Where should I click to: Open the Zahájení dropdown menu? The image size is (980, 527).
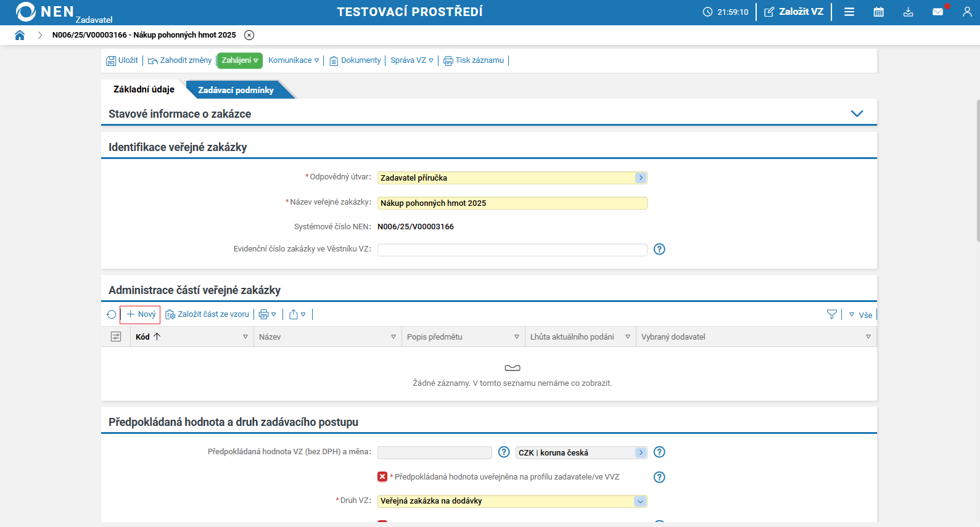pos(239,60)
